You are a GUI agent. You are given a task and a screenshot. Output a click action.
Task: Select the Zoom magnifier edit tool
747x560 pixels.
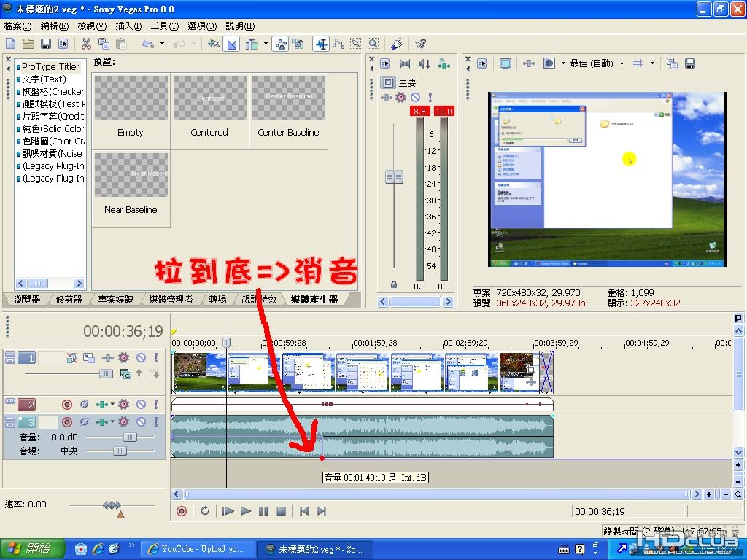[x=373, y=44]
